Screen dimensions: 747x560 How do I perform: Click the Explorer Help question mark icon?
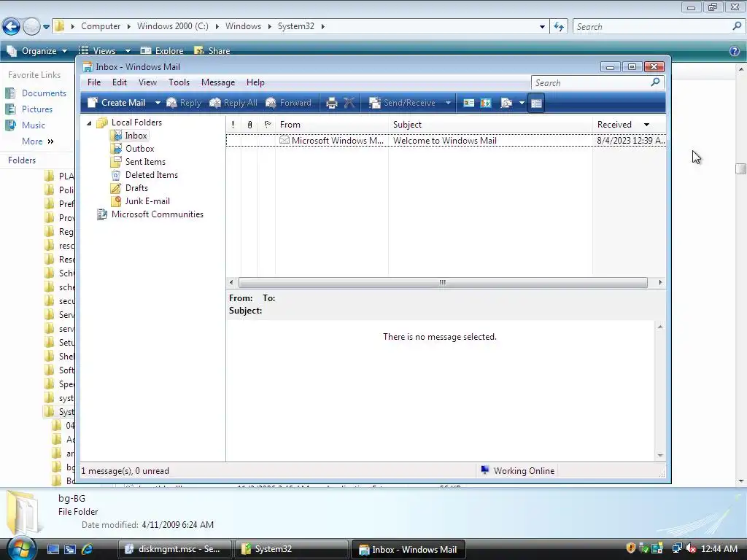click(x=735, y=51)
